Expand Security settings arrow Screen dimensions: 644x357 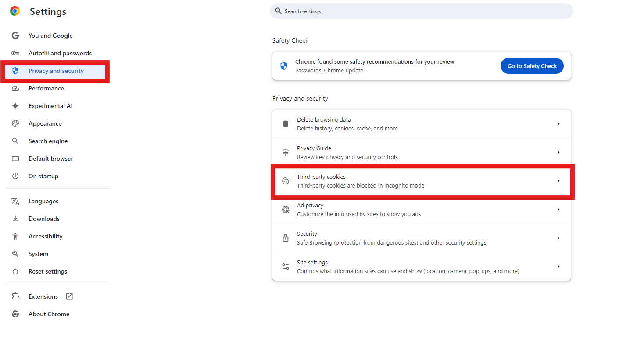pos(558,238)
